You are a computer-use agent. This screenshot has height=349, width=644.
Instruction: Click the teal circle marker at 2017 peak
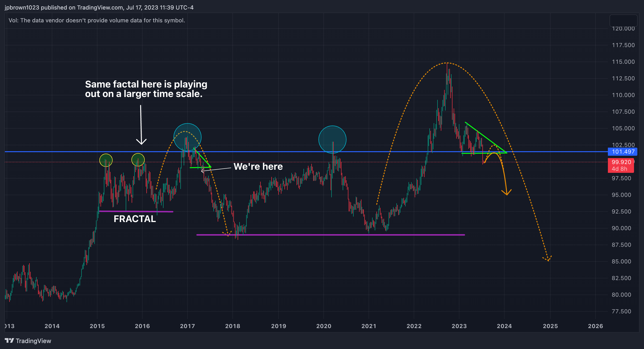point(187,137)
